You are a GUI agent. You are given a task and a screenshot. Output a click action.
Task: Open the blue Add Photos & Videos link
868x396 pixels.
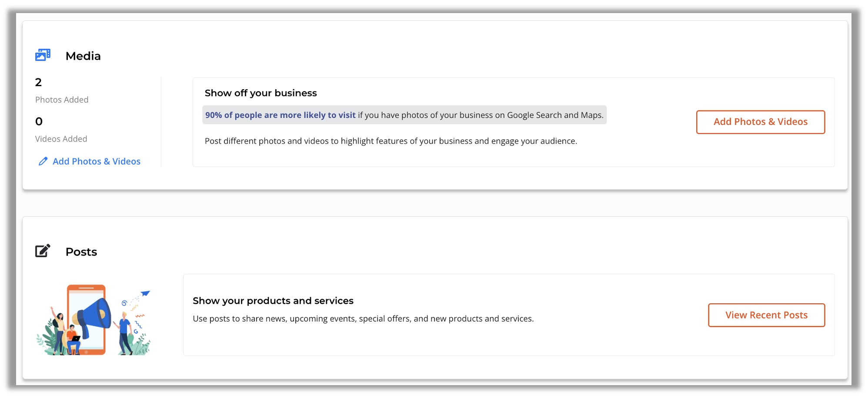(97, 161)
